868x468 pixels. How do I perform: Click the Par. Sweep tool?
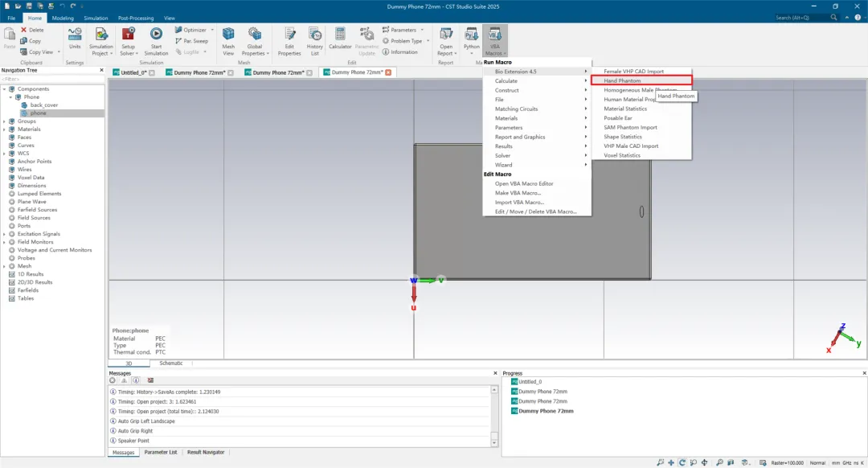tap(191, 41)
